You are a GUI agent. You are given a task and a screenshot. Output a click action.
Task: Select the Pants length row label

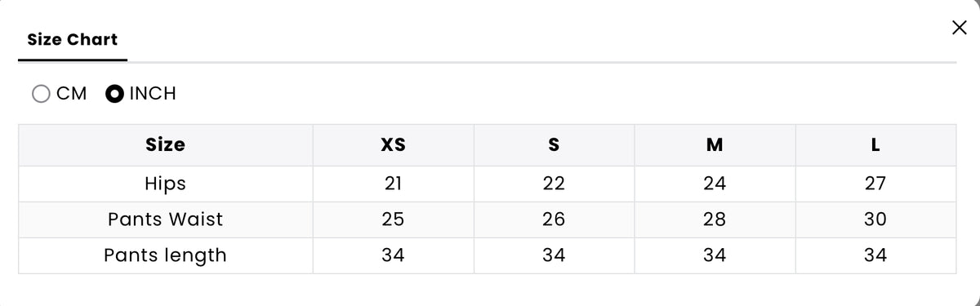pos(165,255)
